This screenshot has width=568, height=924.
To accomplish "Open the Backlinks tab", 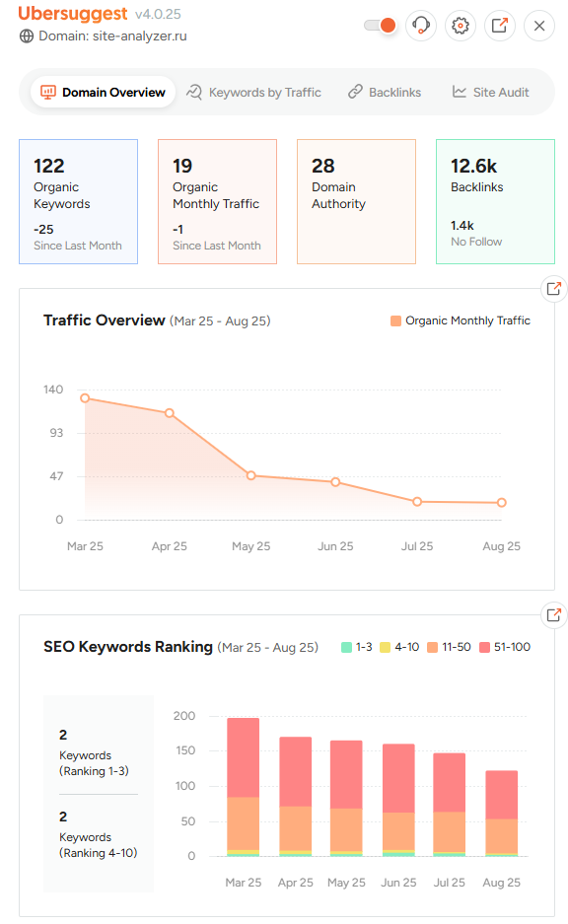I will pos(385,92).
